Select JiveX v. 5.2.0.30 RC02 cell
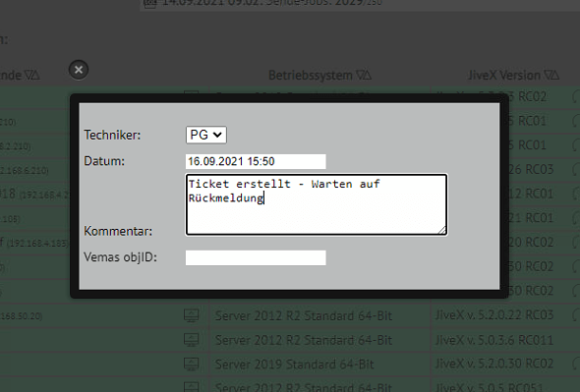The height and width of the screenshot is (392, 580). [x=494, y=364]
